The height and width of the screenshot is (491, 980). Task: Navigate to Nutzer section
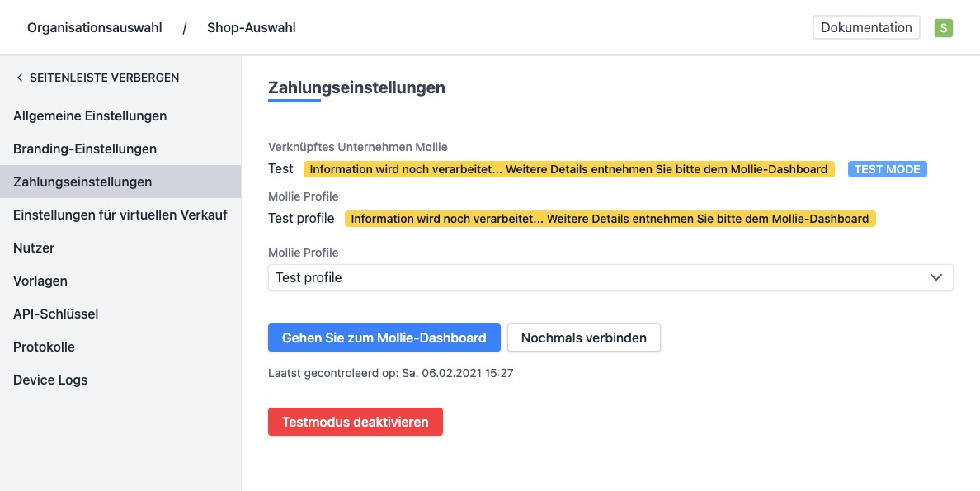[34, 248]
